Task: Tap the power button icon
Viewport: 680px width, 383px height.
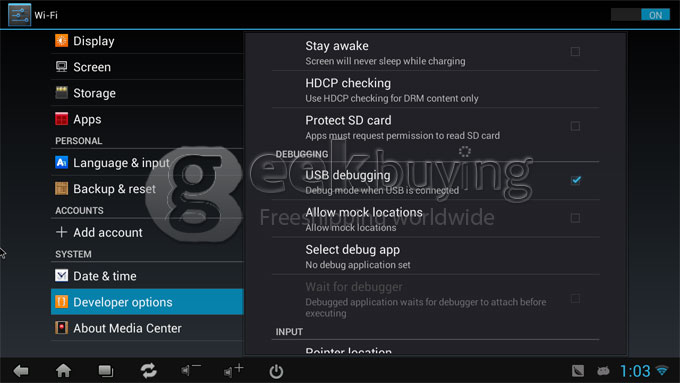Action: [276, 371]
